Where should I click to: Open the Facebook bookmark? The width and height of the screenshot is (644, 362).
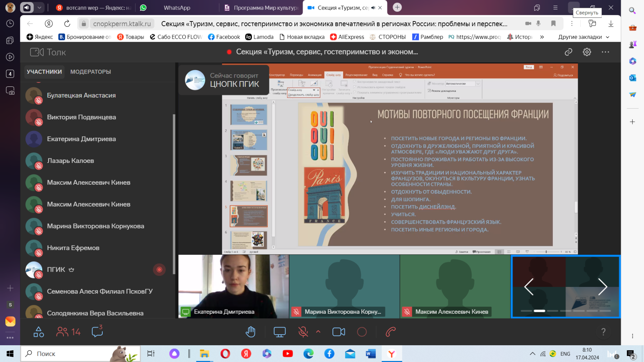click(224, 37)
